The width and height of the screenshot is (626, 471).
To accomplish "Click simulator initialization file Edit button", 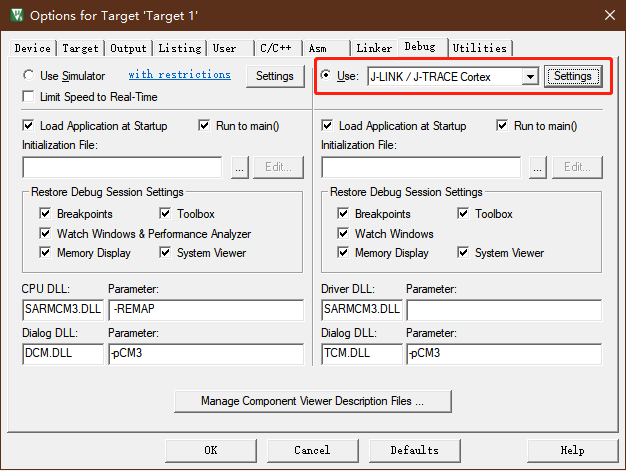I will tap(278, 167).
